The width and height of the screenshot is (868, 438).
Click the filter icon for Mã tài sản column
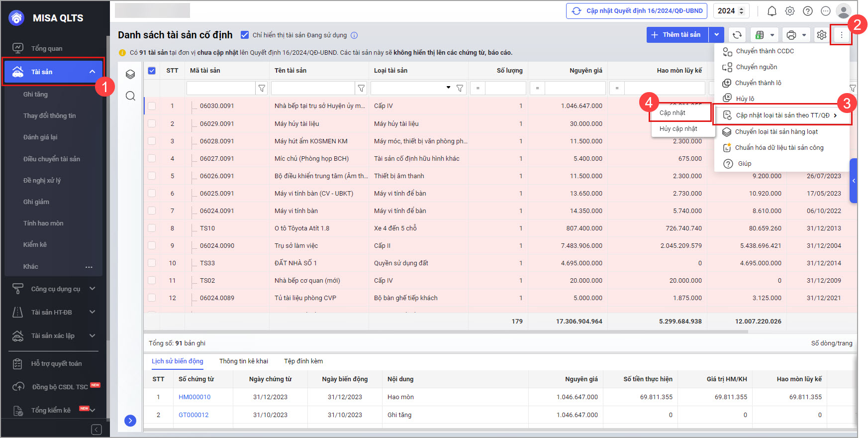click(x=262, y=88)
